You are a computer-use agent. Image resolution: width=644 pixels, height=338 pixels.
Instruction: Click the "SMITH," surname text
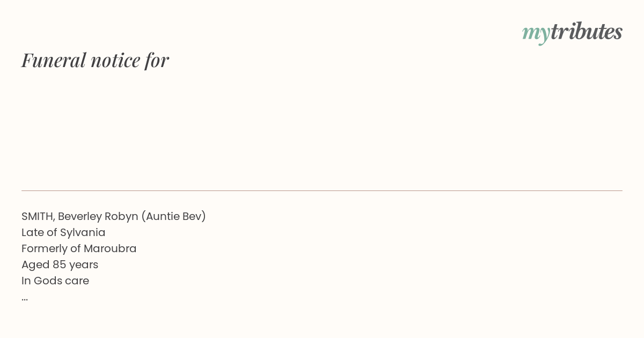pos(38,216)
